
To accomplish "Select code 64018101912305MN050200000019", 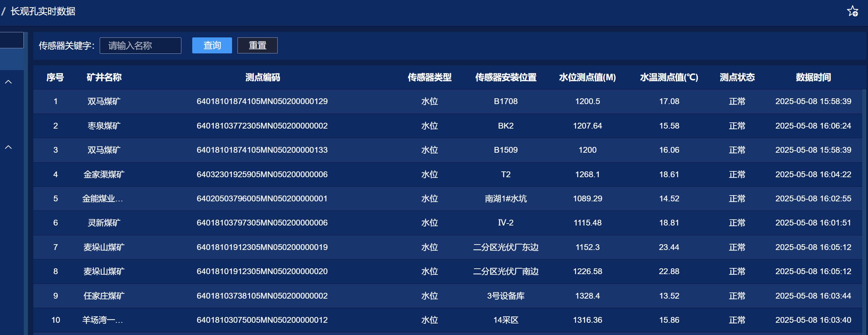I will (262, 247).
